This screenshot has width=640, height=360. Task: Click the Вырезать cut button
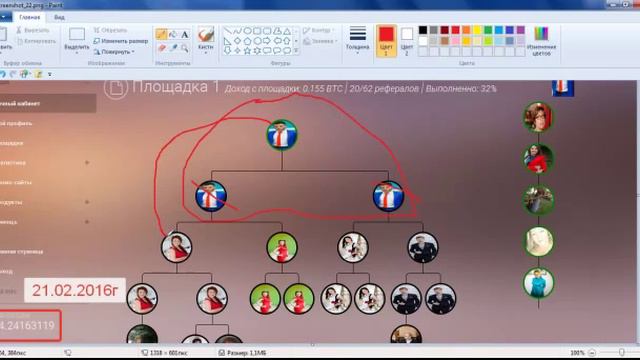33,30
